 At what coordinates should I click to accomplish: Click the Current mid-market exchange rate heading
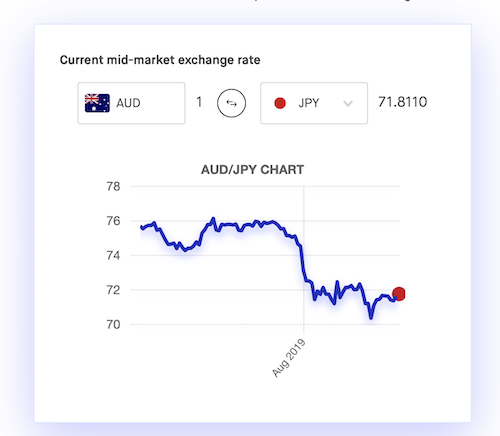pos(160,60)
